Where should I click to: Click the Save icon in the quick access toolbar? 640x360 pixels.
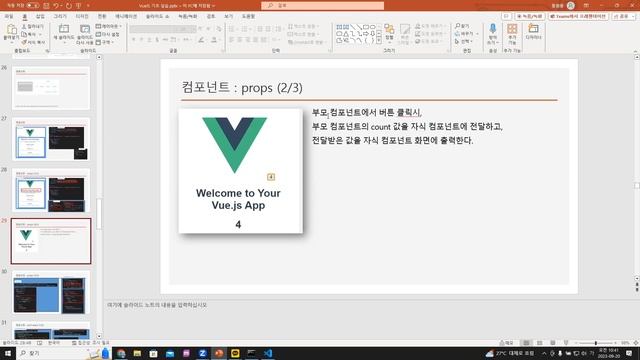(x=46, y=6)
